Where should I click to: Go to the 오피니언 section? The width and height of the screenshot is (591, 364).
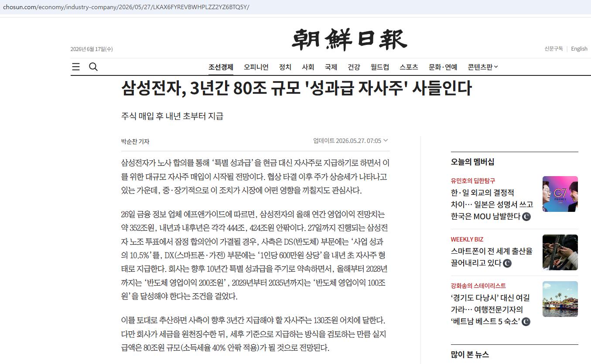(256, 67)
